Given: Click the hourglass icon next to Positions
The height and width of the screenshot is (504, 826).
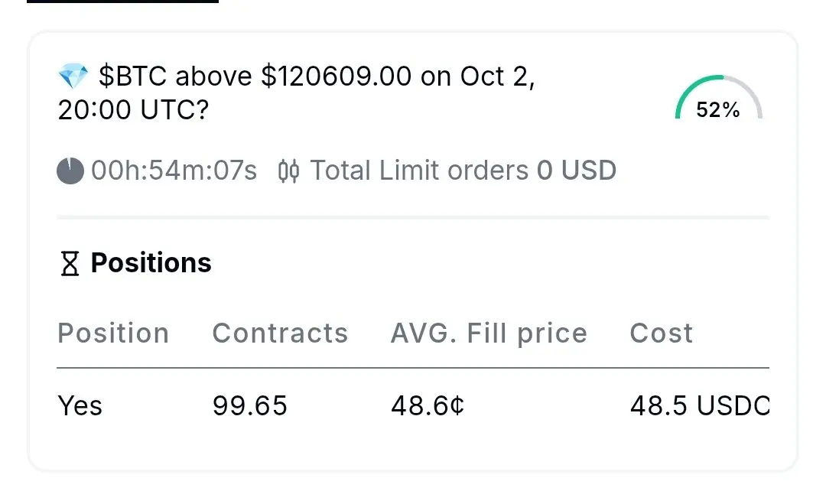Looking at the screenshot, I should pos(70,263).
